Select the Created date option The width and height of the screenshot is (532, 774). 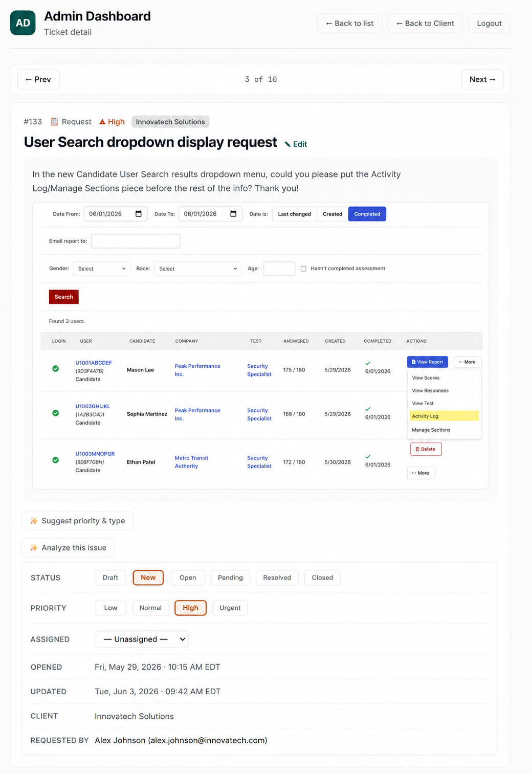pyautogui.click(x=332, y=214)
